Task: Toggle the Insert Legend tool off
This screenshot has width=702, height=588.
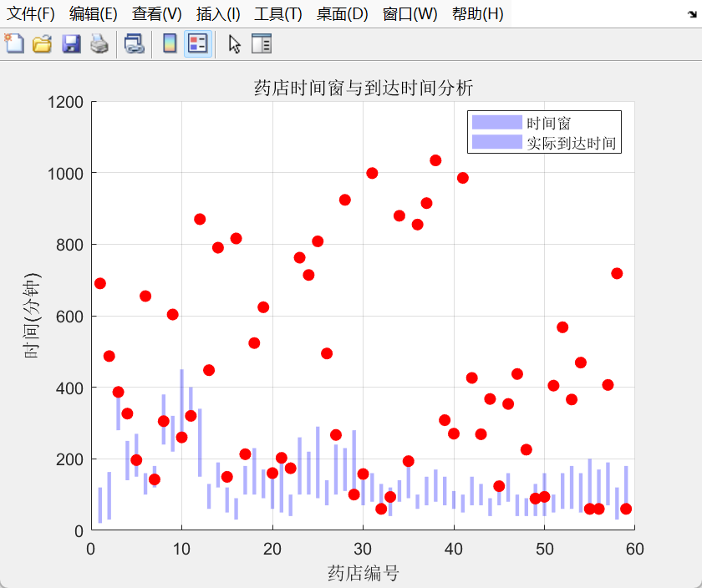Action: click(198, 44)
